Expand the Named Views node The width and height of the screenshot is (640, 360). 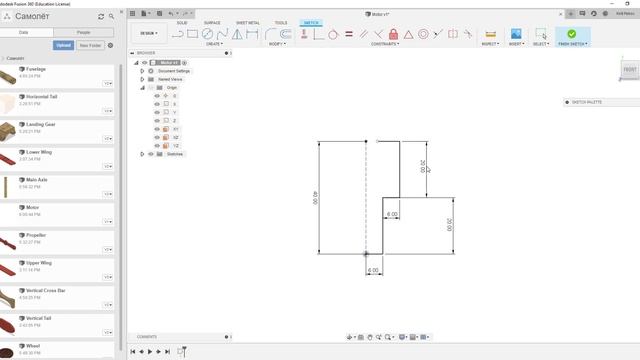[x=142, y=79]
